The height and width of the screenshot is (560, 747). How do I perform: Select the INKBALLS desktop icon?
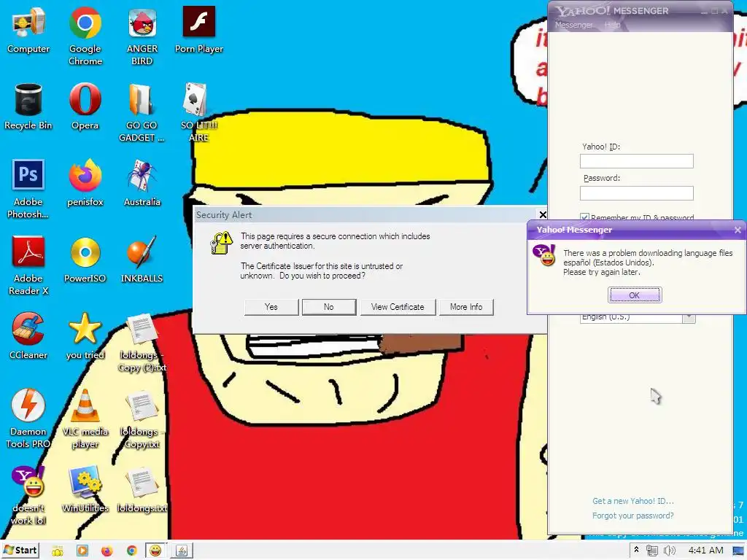(142, 260)
